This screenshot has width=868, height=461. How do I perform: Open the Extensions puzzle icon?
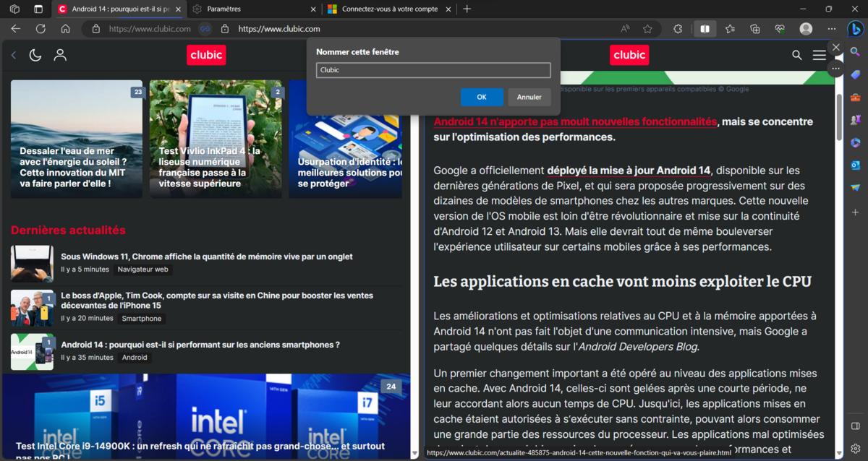pos(678,29)
